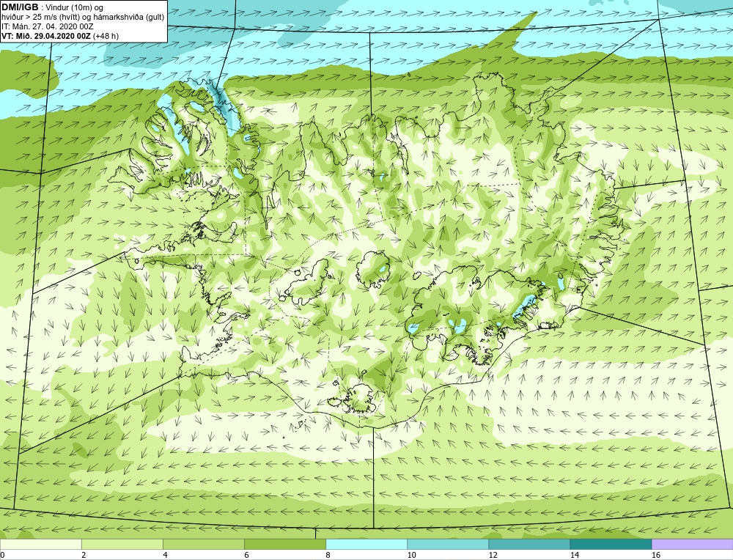Click the 2–4 m/s light green legend swatch
Viewport: 733px width, 560px height.
pyautogui.click(x=122, y=544)
